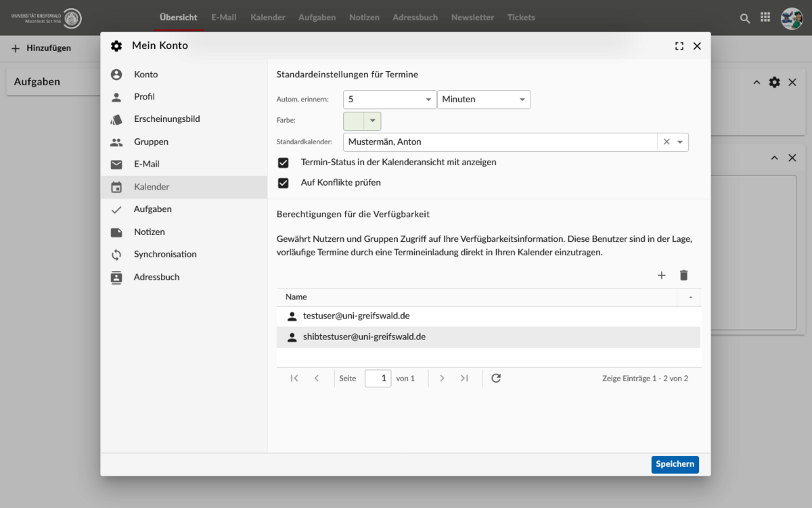Delete selected permission with trash icon
The image size is (812, 508).
tap(683, 275)
